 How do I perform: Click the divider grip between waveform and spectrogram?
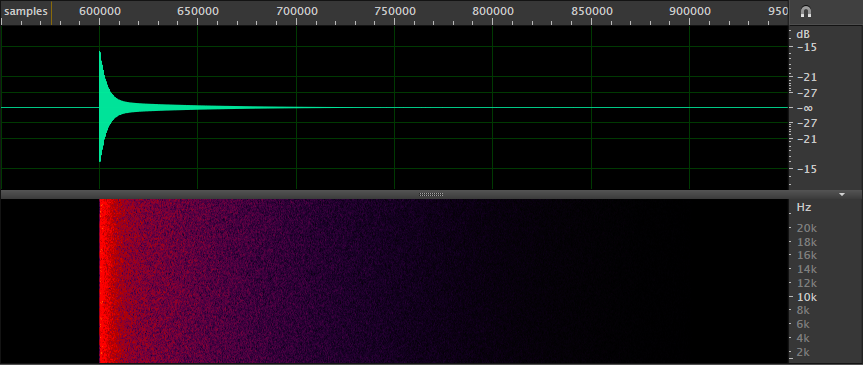tap(431, 195)
